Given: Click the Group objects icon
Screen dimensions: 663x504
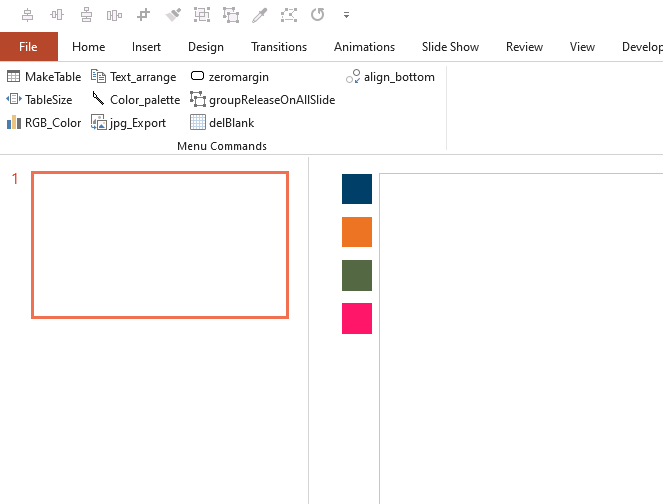Looking at the screenshot, I should [x=202, y=15].
